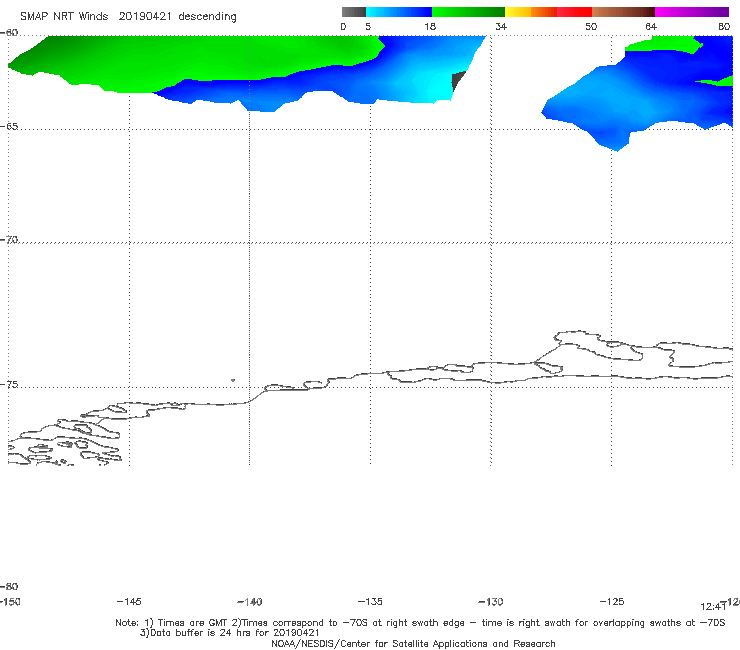The height and width of the screenshot is (650, 740).
Task: Click the dark gray wind patch on the map
Action: pos(457,80)
